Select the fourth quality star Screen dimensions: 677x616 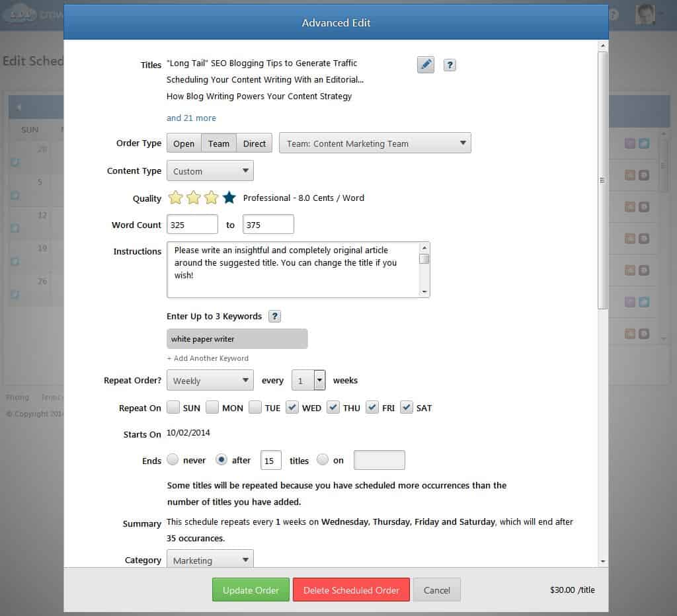[229, 198]
